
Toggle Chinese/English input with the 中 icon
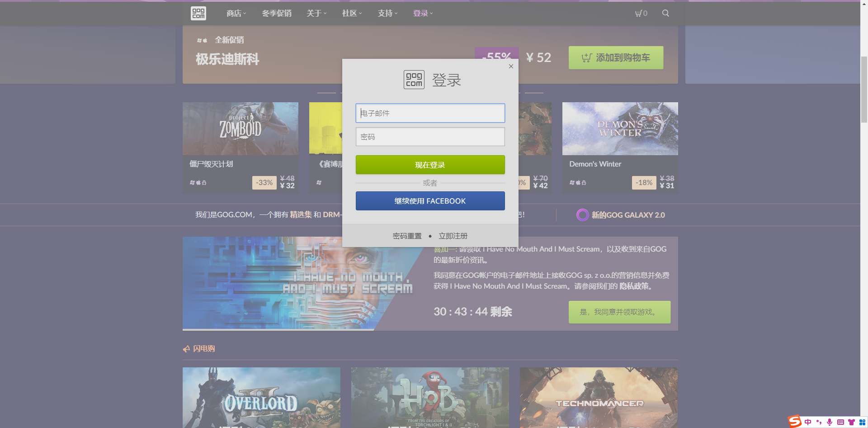pos(808,422)
